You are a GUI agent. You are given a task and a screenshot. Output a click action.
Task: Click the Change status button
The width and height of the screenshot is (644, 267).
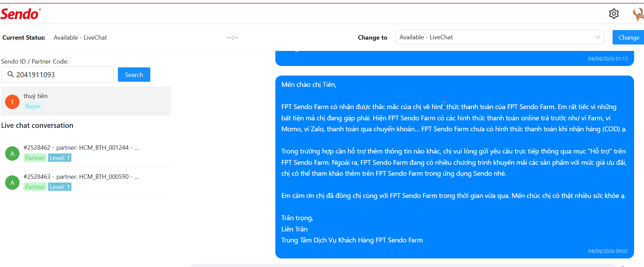click(x=629, y=37)
